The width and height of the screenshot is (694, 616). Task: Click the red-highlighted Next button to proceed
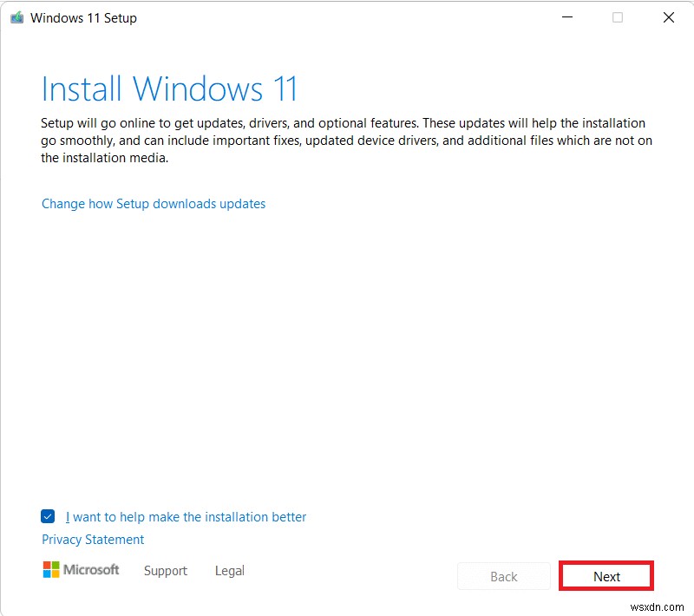pos(606,575)
